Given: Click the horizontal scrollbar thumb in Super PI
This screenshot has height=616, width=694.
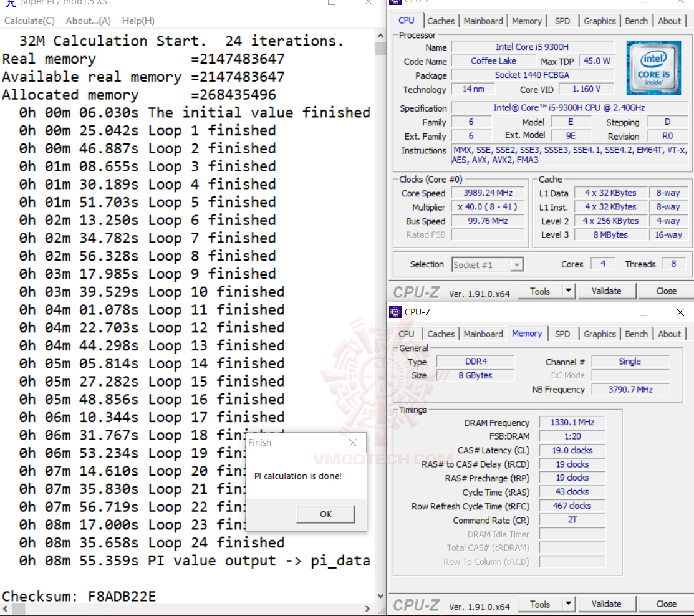Looking at the screenshot, I should (19, 609).
